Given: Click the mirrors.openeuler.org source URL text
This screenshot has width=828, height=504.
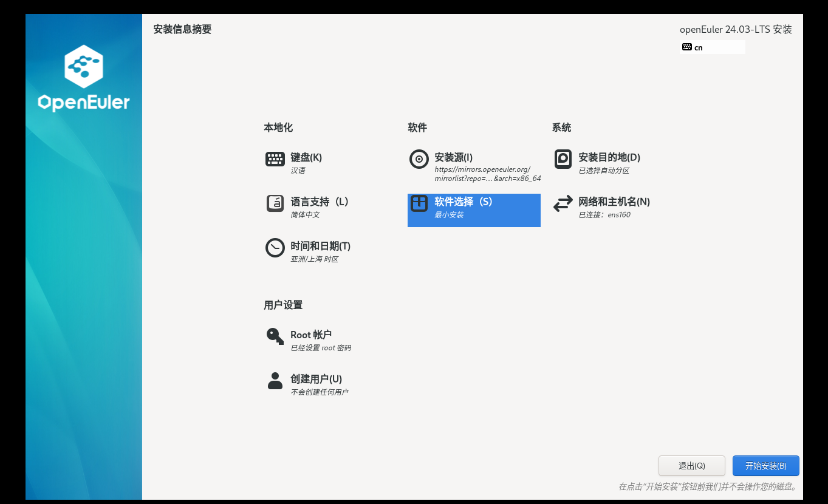Looking at the screenshot, I should (x=487, y=174).
